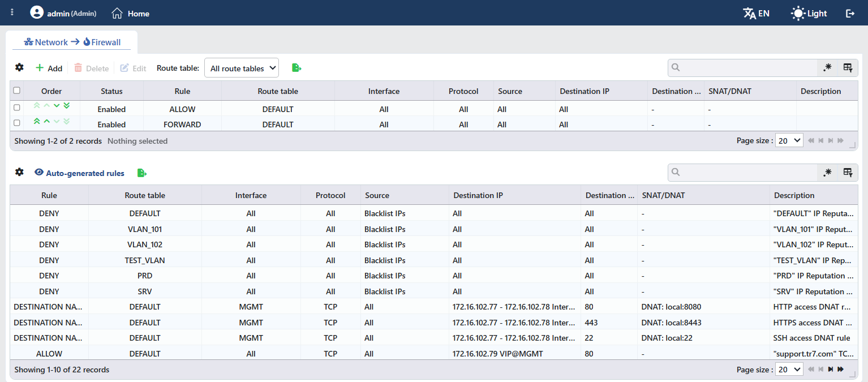This screenshot has width=868, height=382.
Task: Export the auto-generated rules list
Action: pyautogui.click(x=142, y=173)
